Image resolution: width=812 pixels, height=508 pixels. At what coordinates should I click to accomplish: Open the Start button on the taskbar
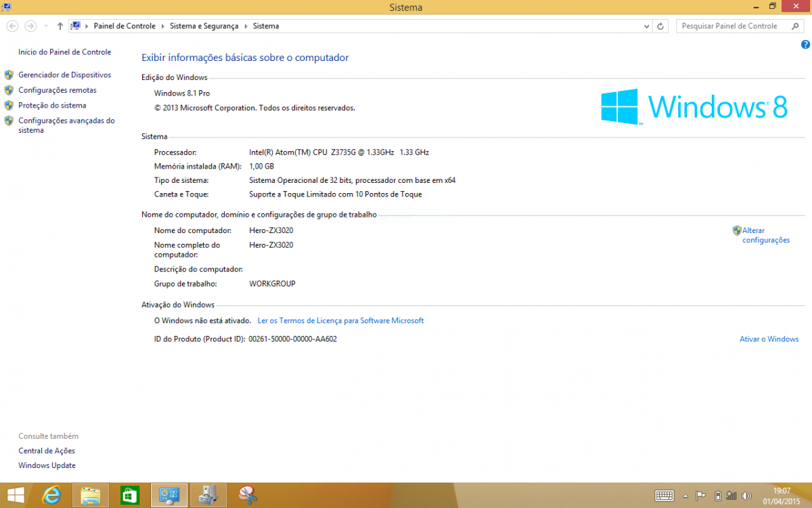[16, 495]
